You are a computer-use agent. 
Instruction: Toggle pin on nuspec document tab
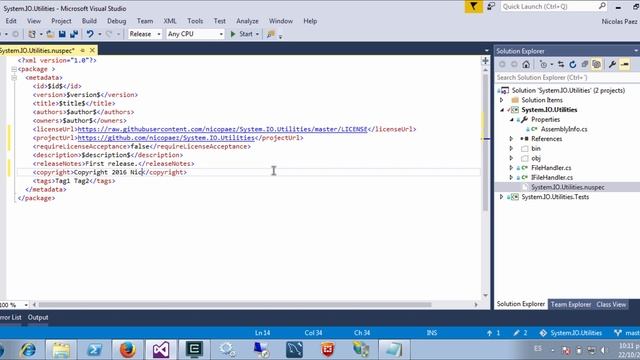(82, 50)
